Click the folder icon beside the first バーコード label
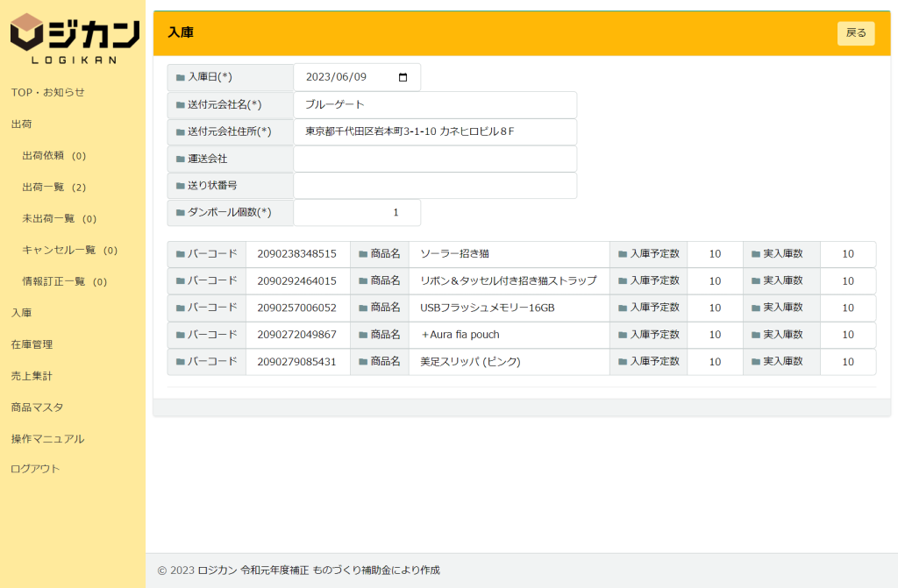 [x=180, y=254]
